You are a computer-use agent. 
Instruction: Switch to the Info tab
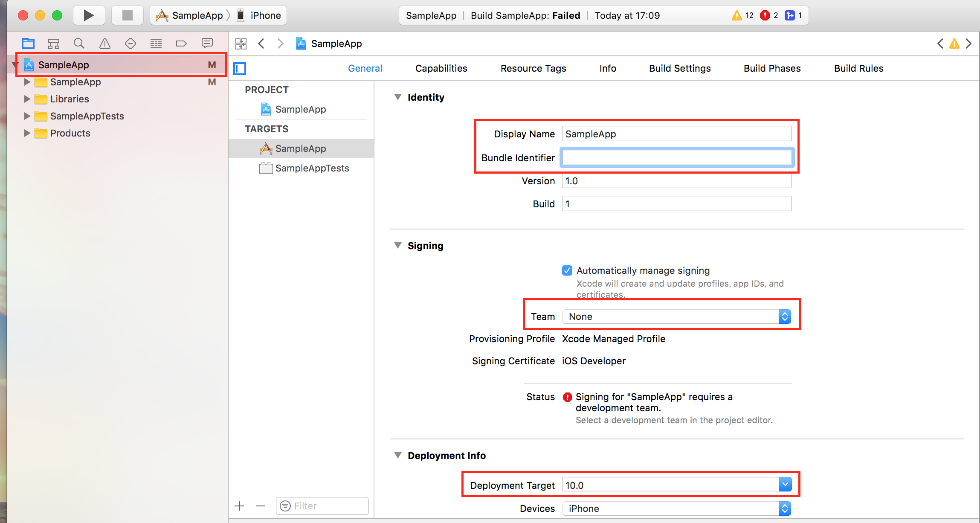(x=608, y=68)
